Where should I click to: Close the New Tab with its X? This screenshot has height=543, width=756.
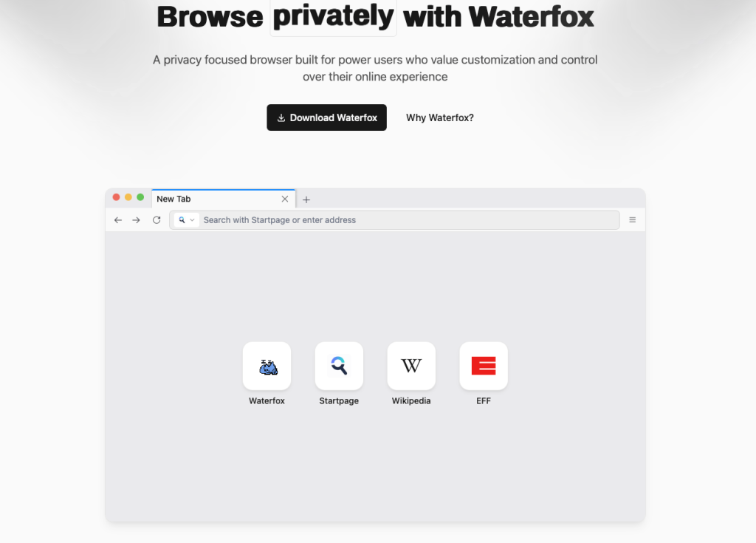(285, 199)
